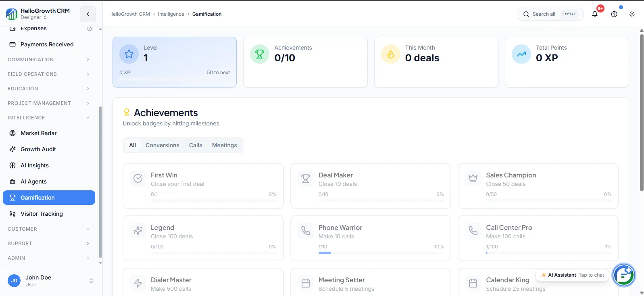Click the Call Center Pro phone icon
Screen dimensions: 644x296
[x=473, y=231]
